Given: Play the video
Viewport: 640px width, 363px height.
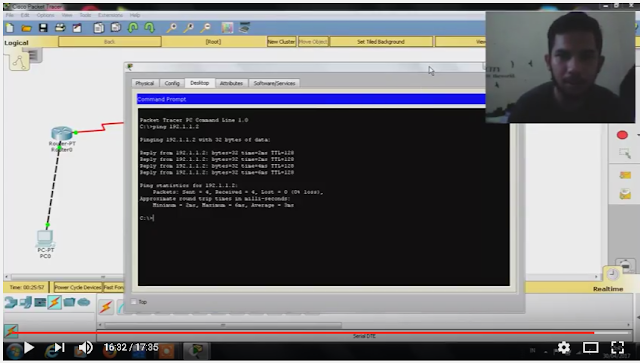Looking at the screenshot, I should 29,348.
